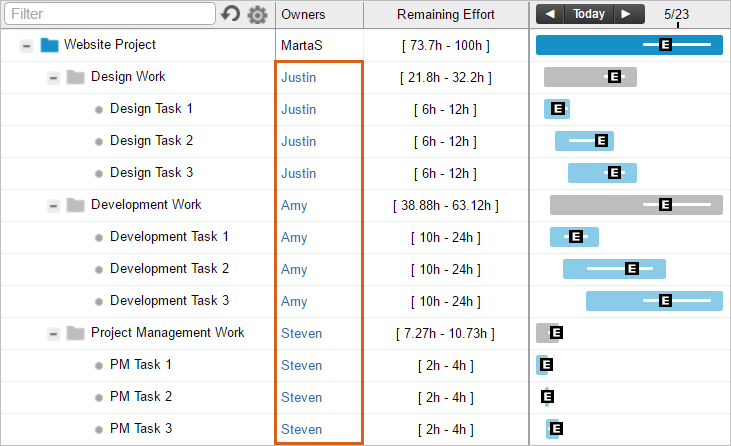Open settings gear icon near filter
Viewport: 731px width, 446px height.
[257, 15]
